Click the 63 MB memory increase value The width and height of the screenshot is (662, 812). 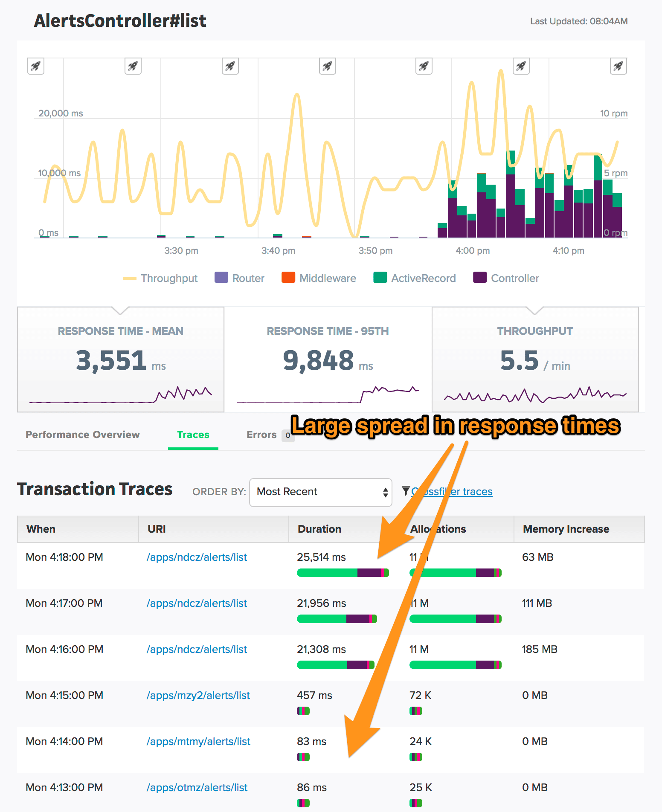pos(538,557)
